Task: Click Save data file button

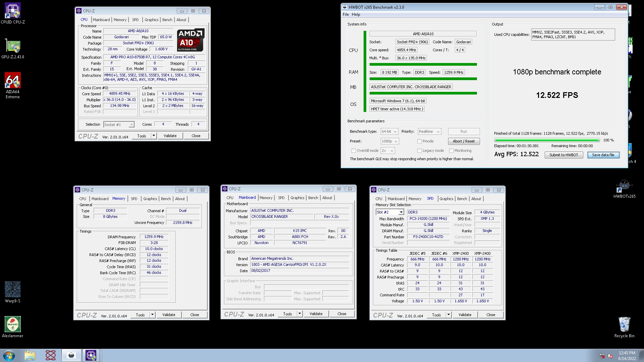Action: pyautogui.click(x=603, y=155)
